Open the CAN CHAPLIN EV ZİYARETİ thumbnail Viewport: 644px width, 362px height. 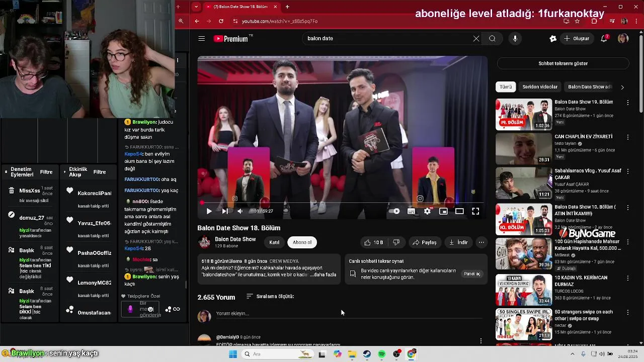tap(524, 149)
